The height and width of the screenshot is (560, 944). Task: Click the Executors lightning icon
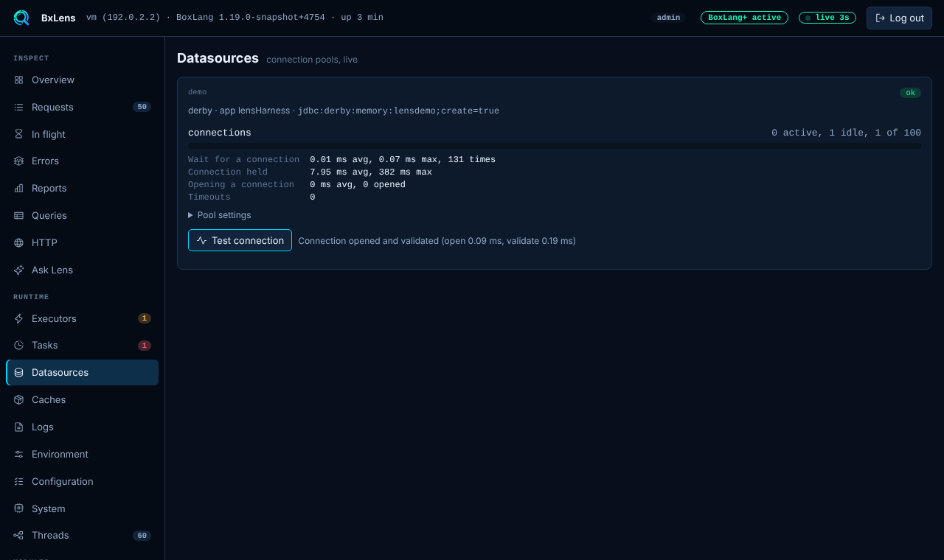[18, 318]
